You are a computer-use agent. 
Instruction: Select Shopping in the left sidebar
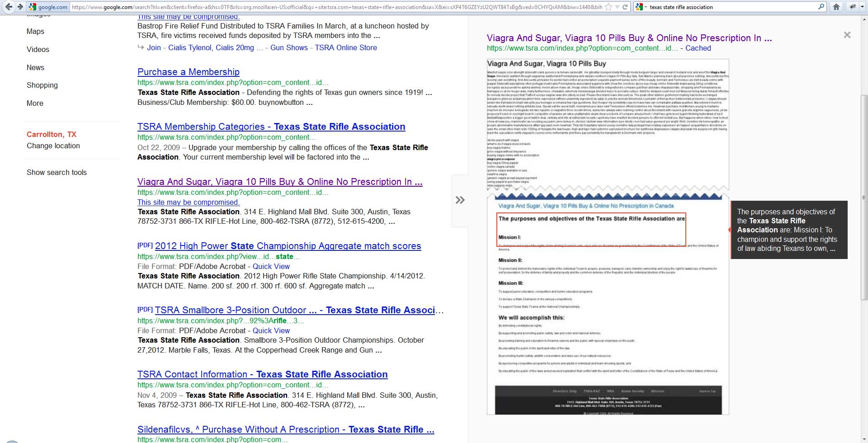pyautogui.click(x=42, y=85)
